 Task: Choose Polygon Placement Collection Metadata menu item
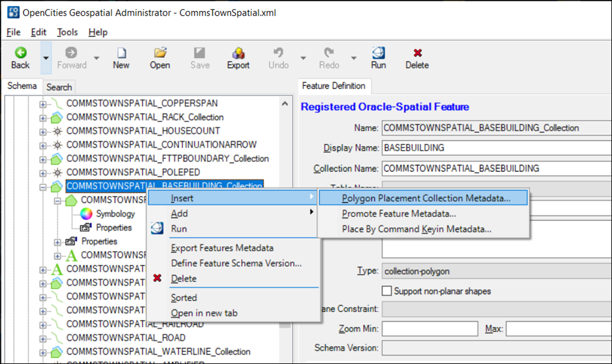pos(426,198)
